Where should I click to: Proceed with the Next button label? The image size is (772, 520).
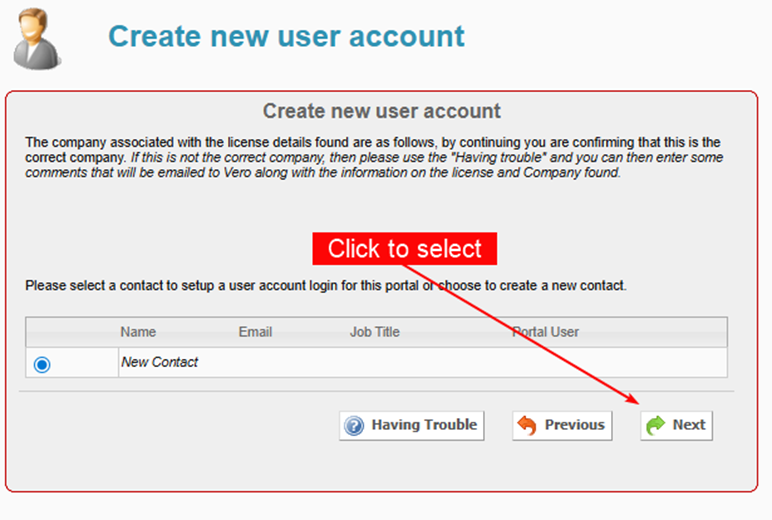689,425
